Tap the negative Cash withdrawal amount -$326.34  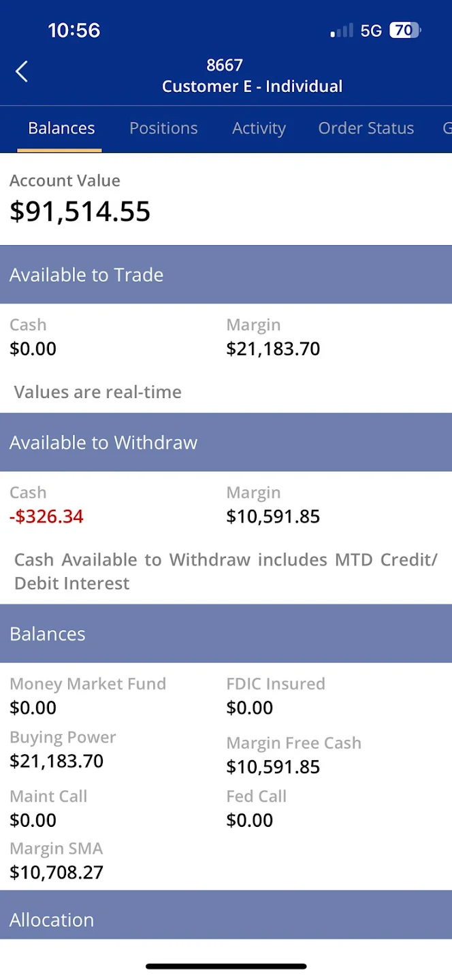46,516
